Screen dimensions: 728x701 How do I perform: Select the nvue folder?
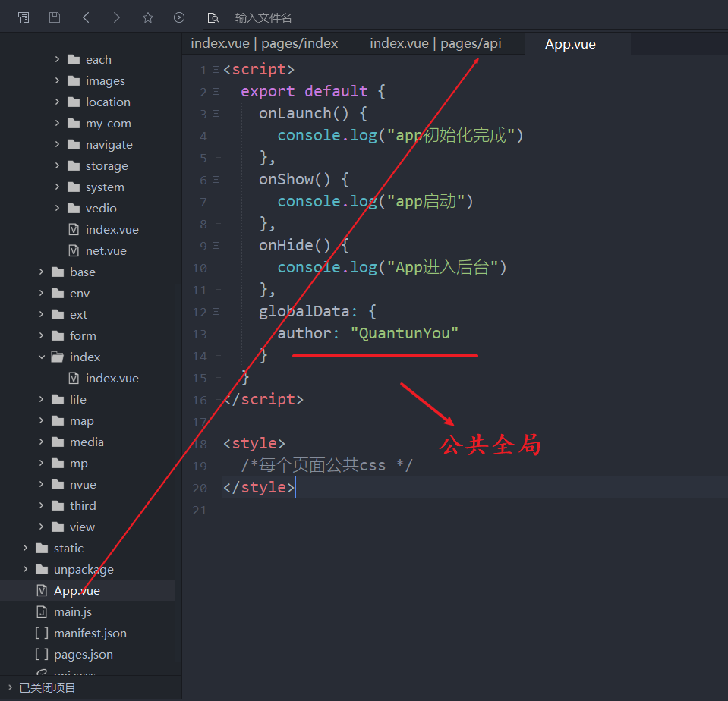pyautogui.click(x=83, y=484)
